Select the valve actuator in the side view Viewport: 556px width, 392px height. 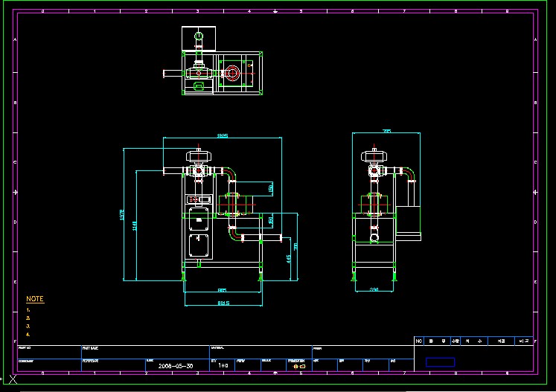(x=374, y=156)
